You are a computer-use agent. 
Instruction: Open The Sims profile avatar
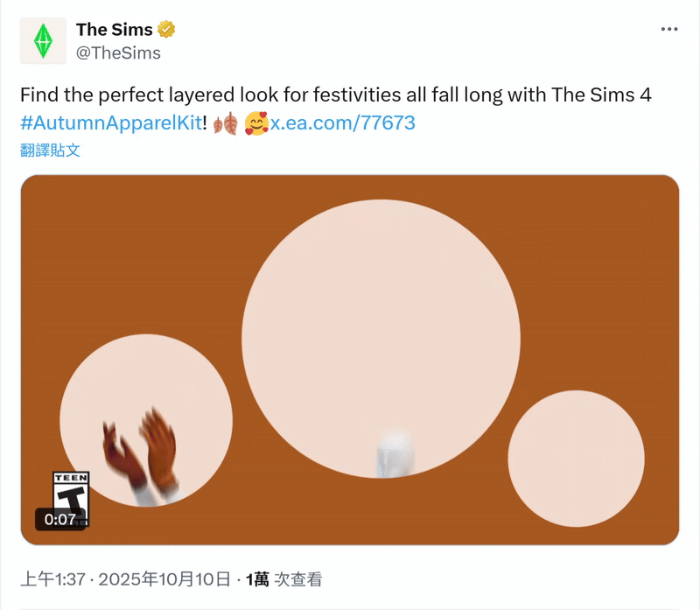pyautogui.click(x=43, y=41)
